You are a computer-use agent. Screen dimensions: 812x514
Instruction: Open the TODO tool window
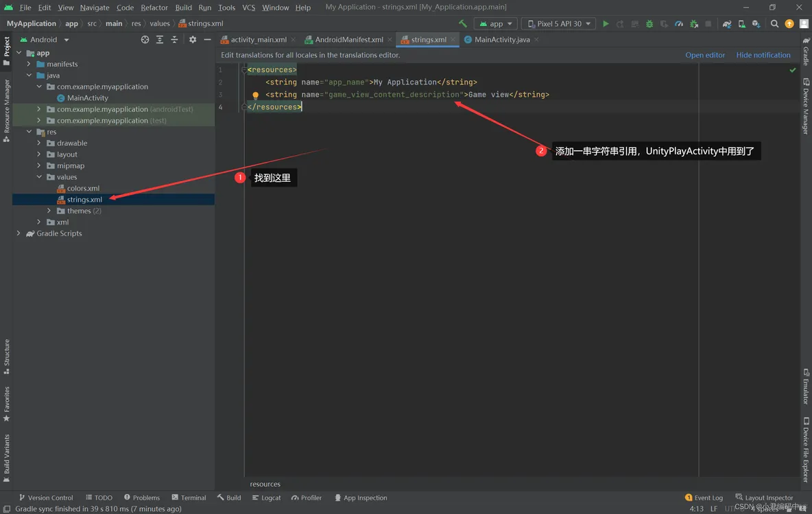point(99,498)
